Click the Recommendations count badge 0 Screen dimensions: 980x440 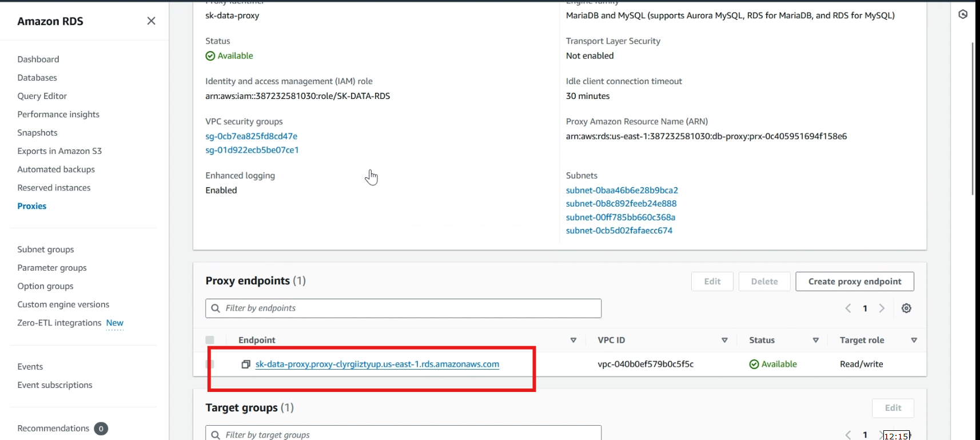[x=101, y=429]
